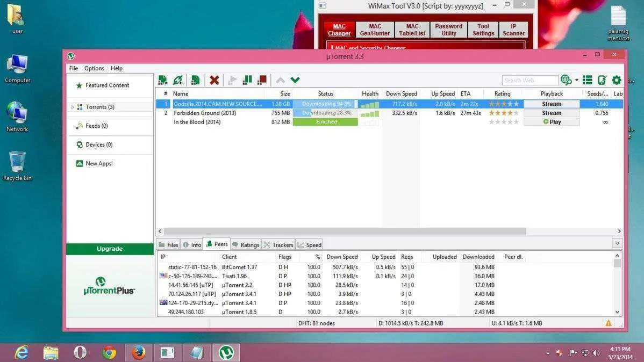Click the green Upgrade button
Screen dimensions: 644x362
pyautogui.click(x=110, y=249)
